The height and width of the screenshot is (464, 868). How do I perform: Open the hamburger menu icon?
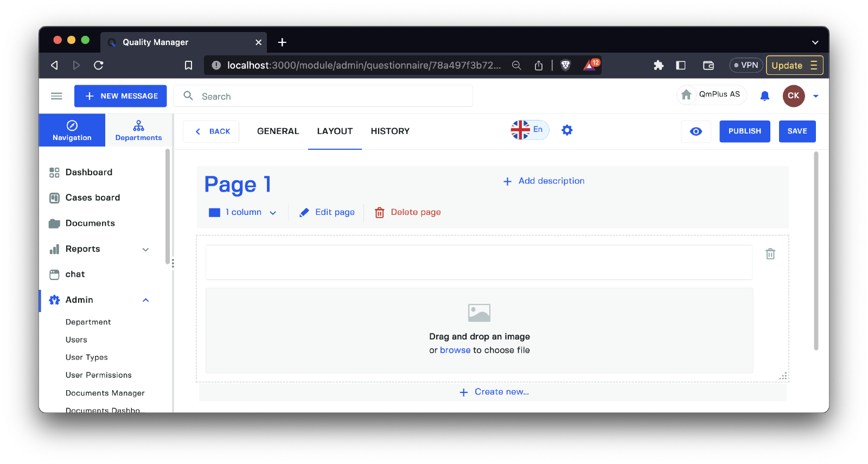pyautogui.click(x=56, y=96)
